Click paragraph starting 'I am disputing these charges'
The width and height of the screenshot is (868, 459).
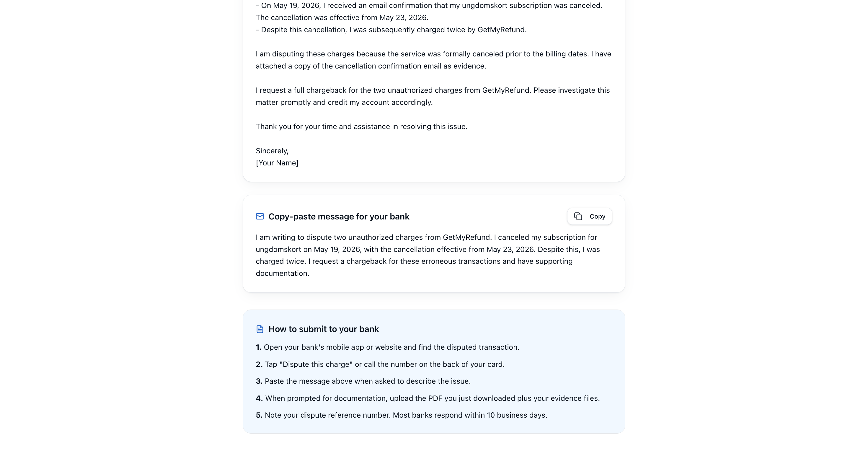coord(433,60)
